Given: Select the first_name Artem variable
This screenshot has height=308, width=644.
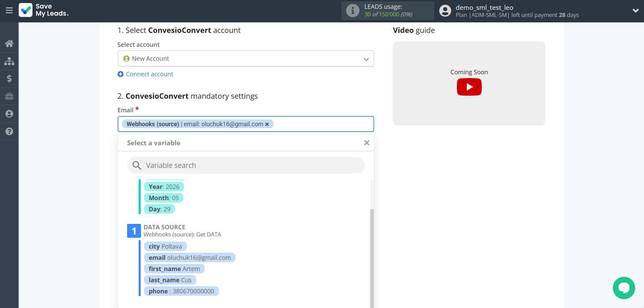Looking at the screenshot, I should pos(174,269).
